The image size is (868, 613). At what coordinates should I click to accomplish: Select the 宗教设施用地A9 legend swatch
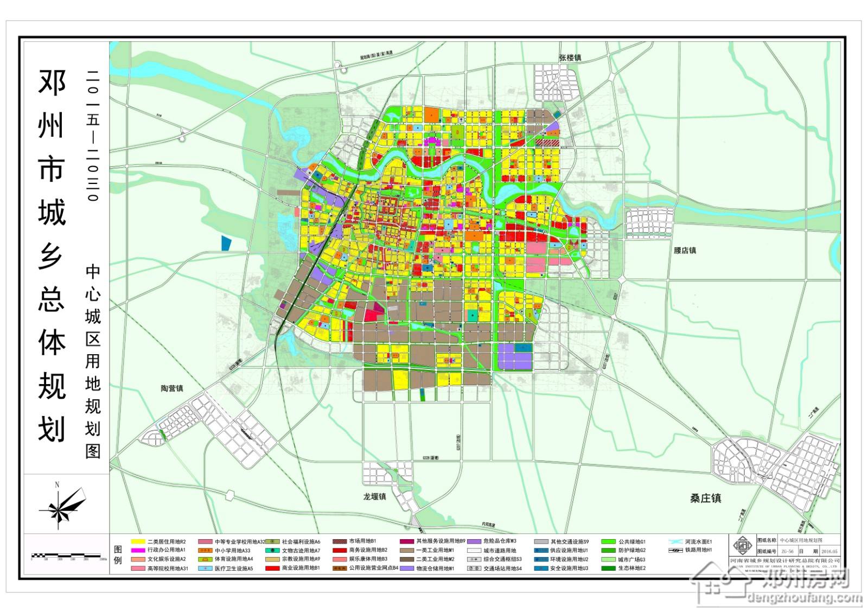point(272,559)
